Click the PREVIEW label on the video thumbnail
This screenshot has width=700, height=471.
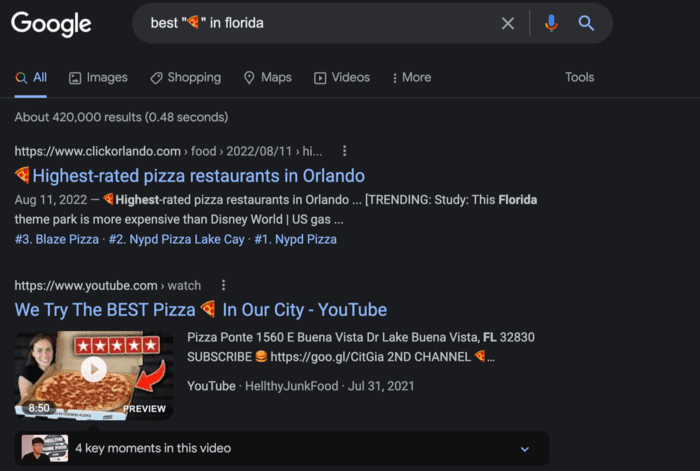(x=144, y=408)
